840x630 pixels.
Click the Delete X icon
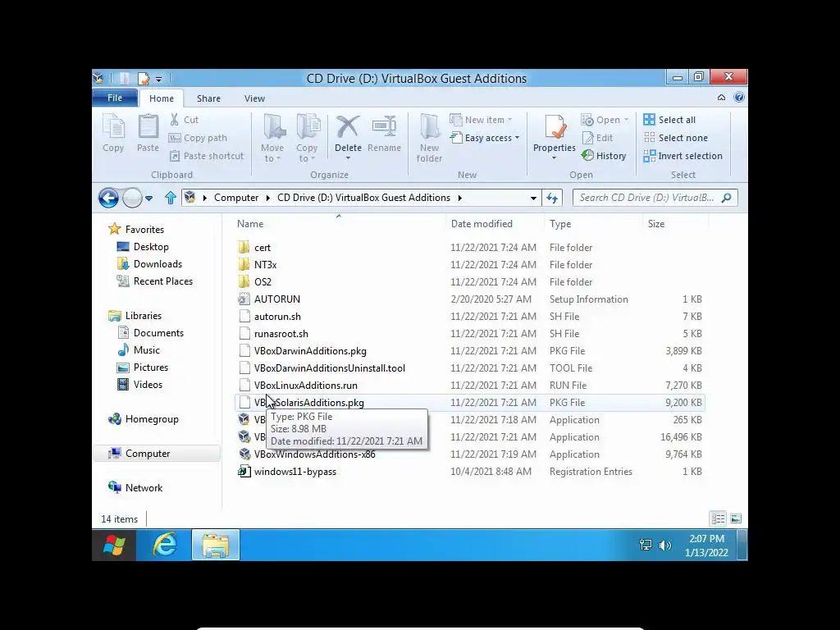tap(348, 127)
